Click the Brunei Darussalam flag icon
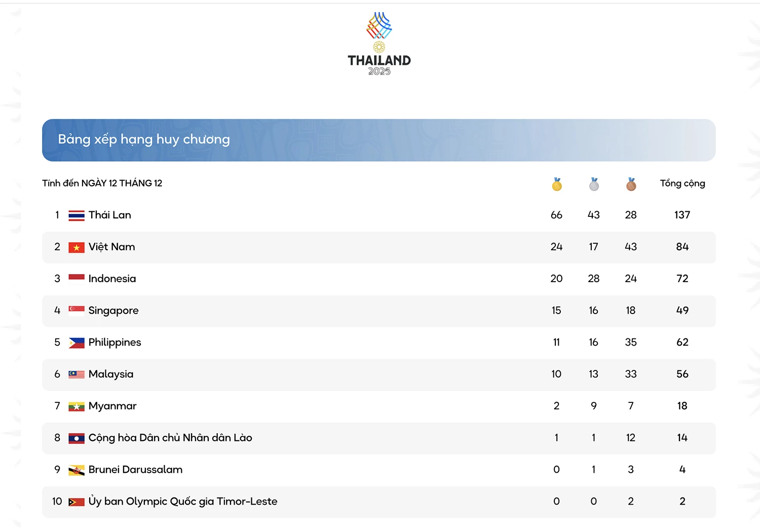 (x=77, y=470)
